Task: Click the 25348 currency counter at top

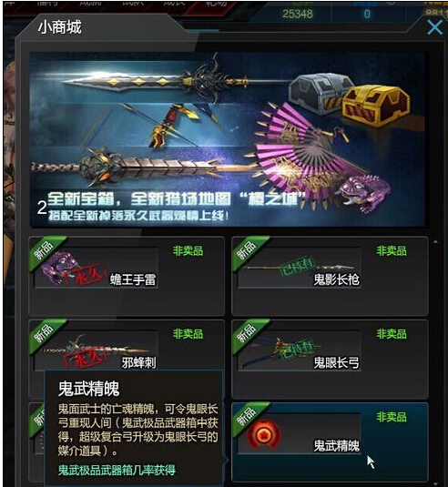Action: tap(298, 14)
